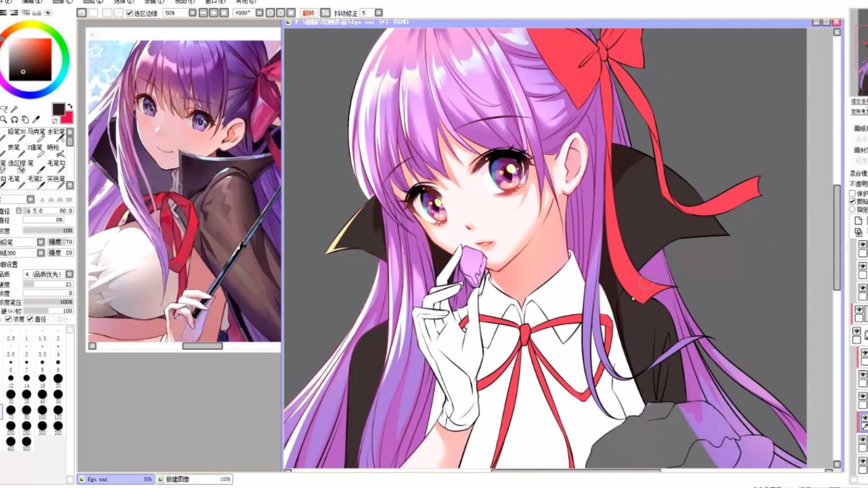This screenshot has height=488, width=868.
Task: Select the eyedropper color picker tool
Action: click(x=36, y=120)
